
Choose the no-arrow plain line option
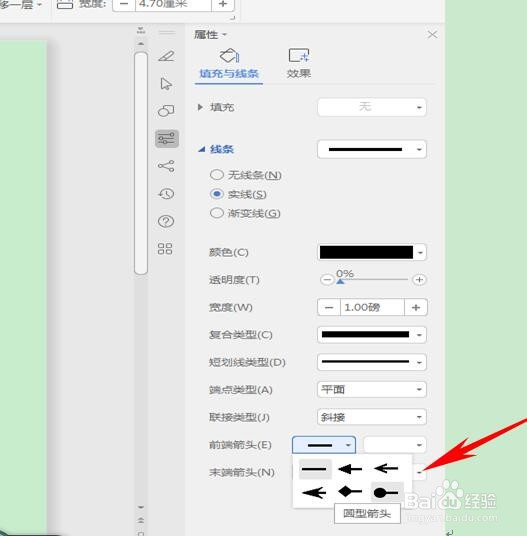tap(314, 469)
